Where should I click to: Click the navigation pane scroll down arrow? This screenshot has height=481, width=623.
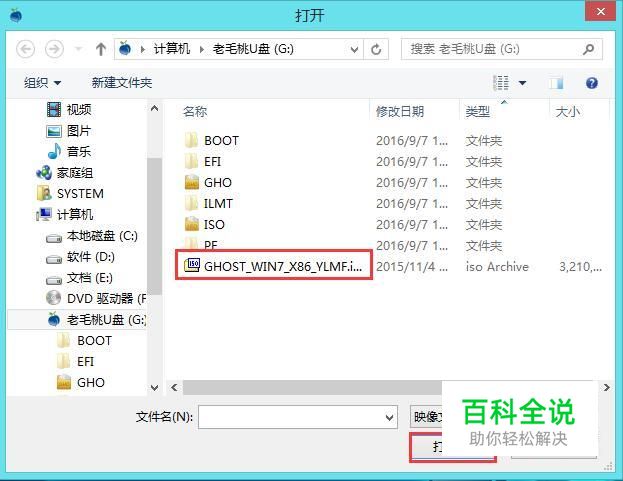click(155, 387)
